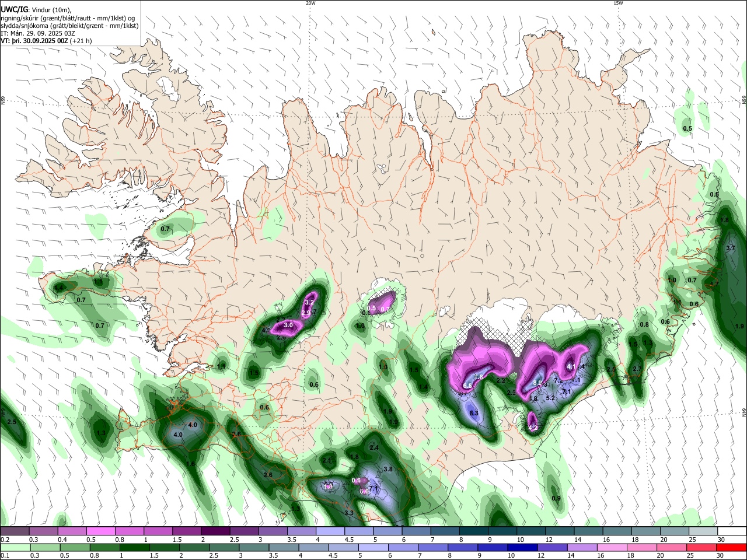Click the pure red rain swatch after 30

[x=731, y=547]
